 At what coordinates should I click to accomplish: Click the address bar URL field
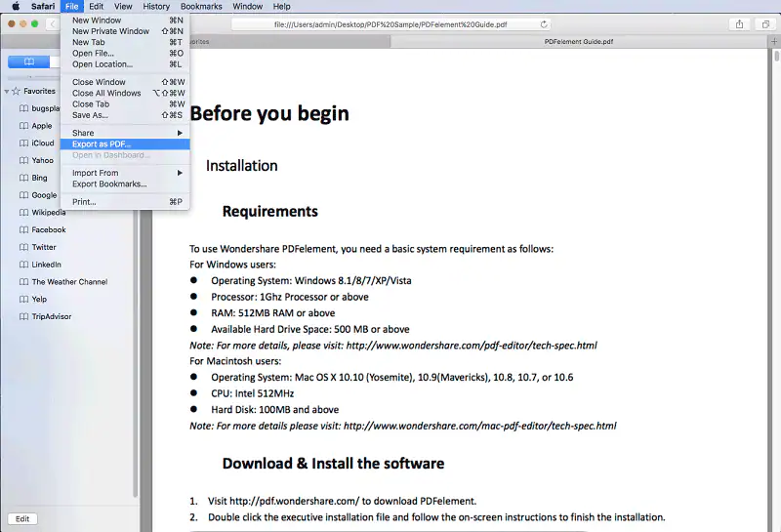(x=390, y=23)
